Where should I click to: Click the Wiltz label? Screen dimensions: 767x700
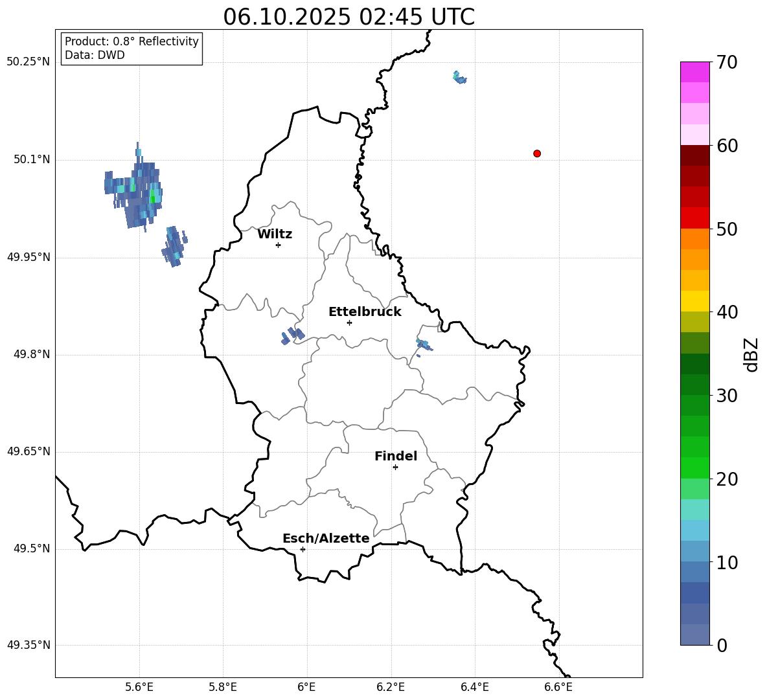click(x=275, y=234)
